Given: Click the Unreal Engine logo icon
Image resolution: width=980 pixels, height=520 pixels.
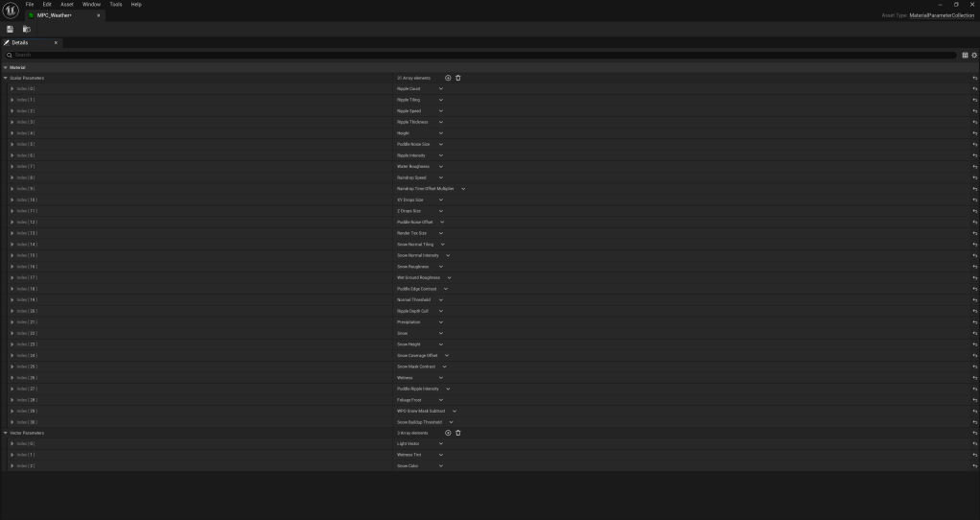Looking at the screenshot, I should [11, 11].
